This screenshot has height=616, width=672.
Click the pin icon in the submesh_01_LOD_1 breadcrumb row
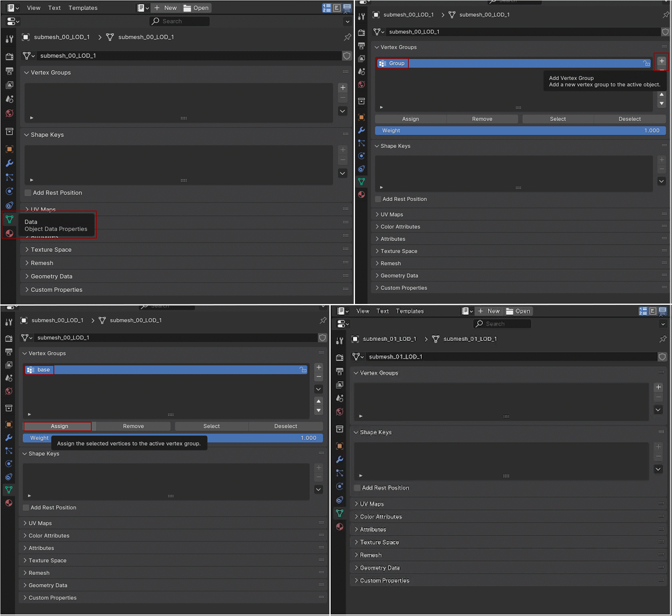[x=663, y=339]
